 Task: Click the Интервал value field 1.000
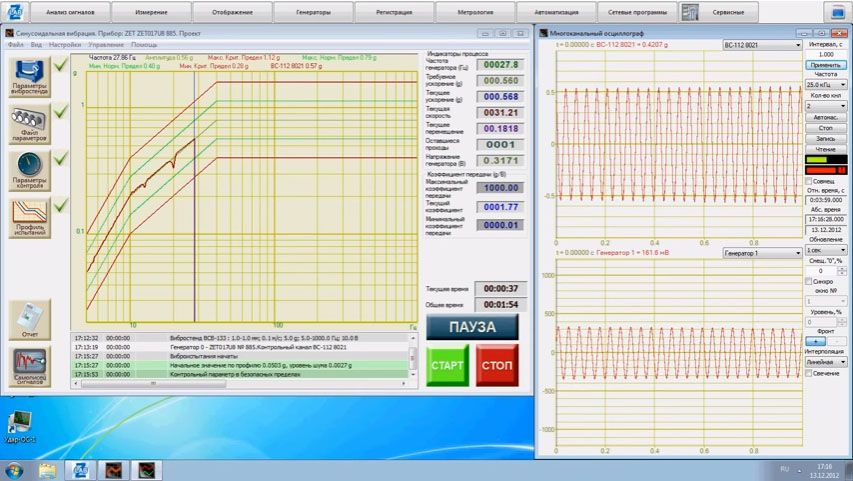(826, 54)
